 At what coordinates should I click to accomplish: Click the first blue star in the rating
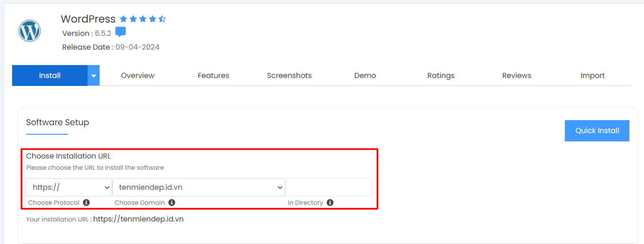(x=123, y=18)
